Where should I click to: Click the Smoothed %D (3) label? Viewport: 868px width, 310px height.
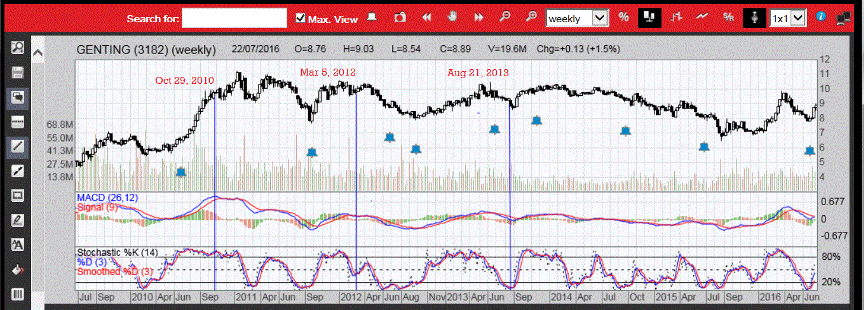[x=116, y=271]
